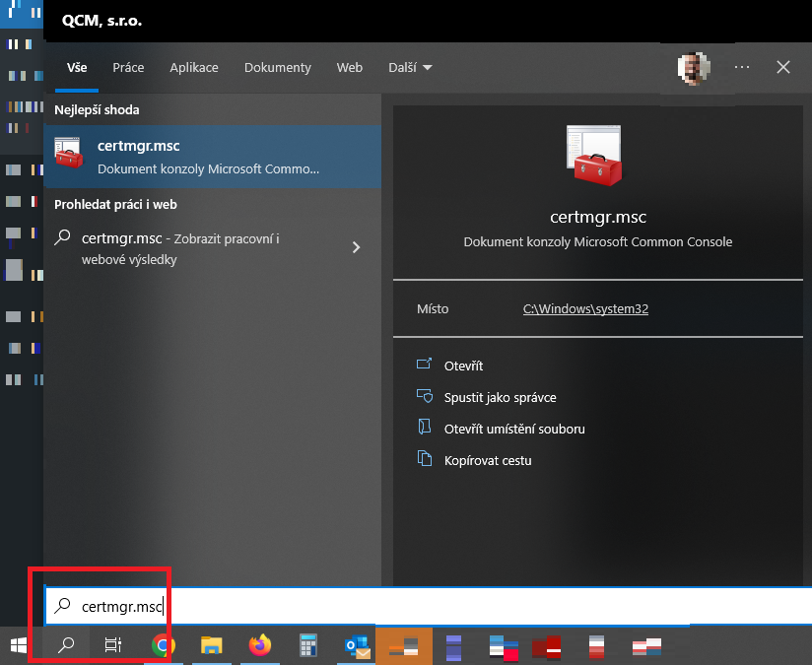Click the Windows Start button
The height and width of the screenshot is (665, 812).
(18, 645)
